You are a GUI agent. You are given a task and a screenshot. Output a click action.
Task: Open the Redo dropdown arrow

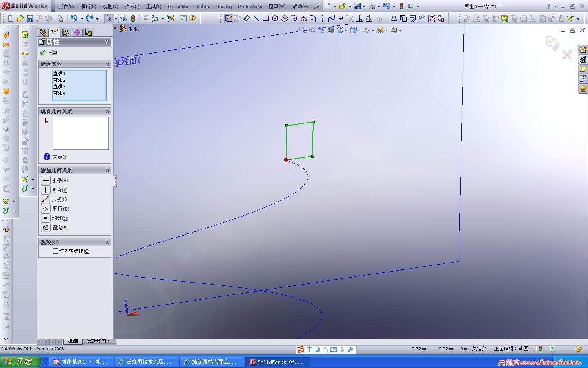pyautogui.click(x=97, y=18)
